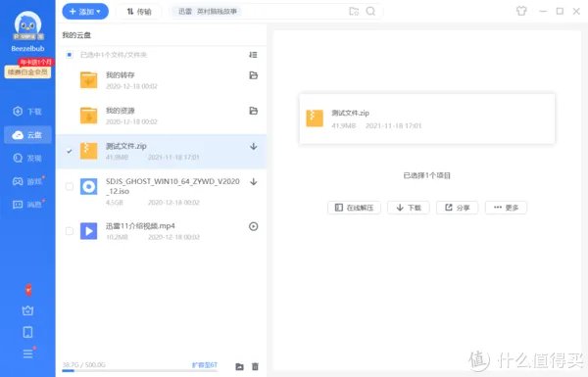This screenshot has width=588, height=377.
Task: Click the 我的云盘 breadcrumb
Action: click(76, 35)
